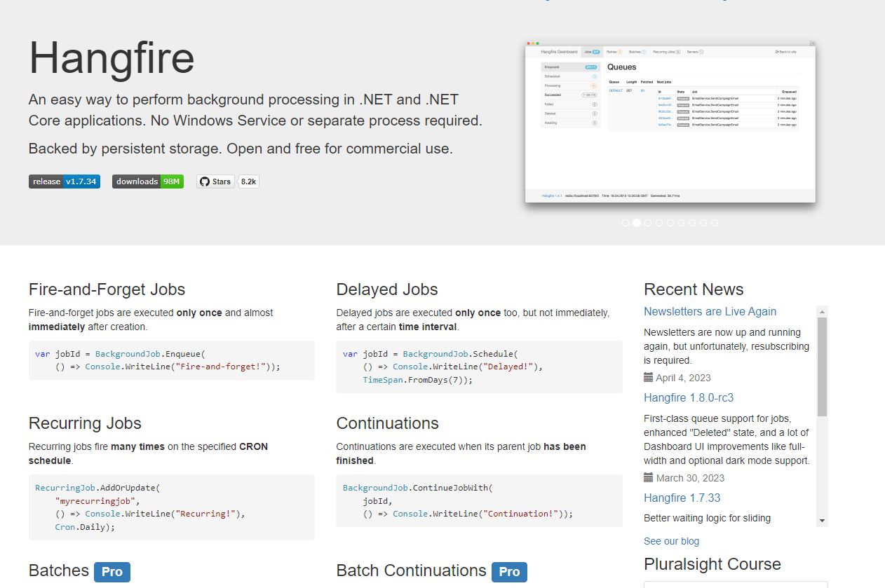
Task: Switch to the seventh carousel slide dot
Action: click(x=692, y=223)
